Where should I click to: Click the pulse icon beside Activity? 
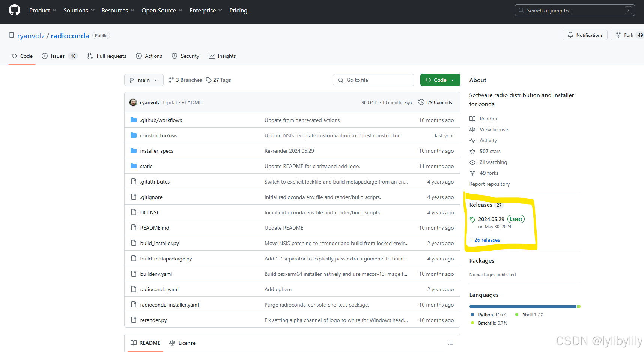[472, 140]
